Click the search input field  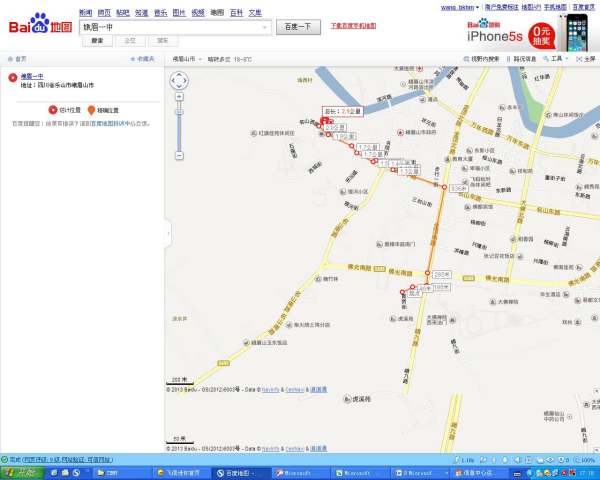pos(176,27)
